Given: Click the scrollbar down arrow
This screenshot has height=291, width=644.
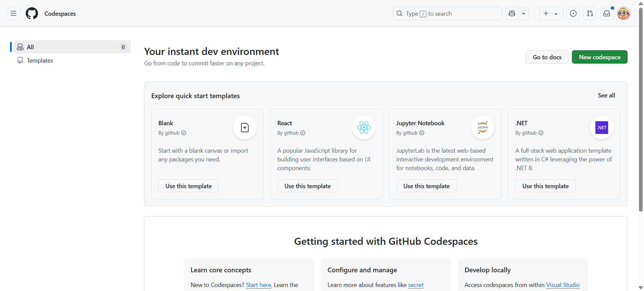Looking at the screenshot, I should tap(641, 288).
